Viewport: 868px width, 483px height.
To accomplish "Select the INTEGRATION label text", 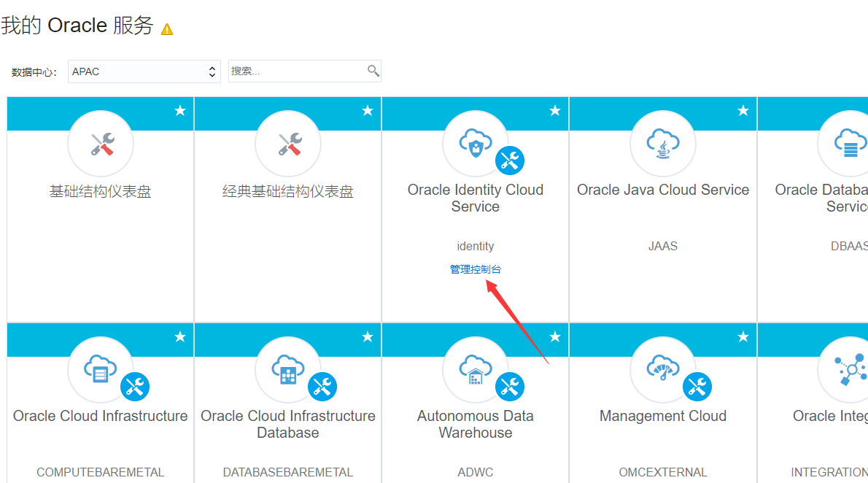I will 829,473.
